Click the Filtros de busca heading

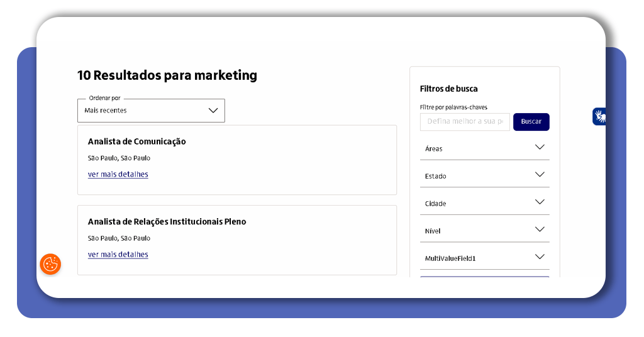tap(448, 89)
